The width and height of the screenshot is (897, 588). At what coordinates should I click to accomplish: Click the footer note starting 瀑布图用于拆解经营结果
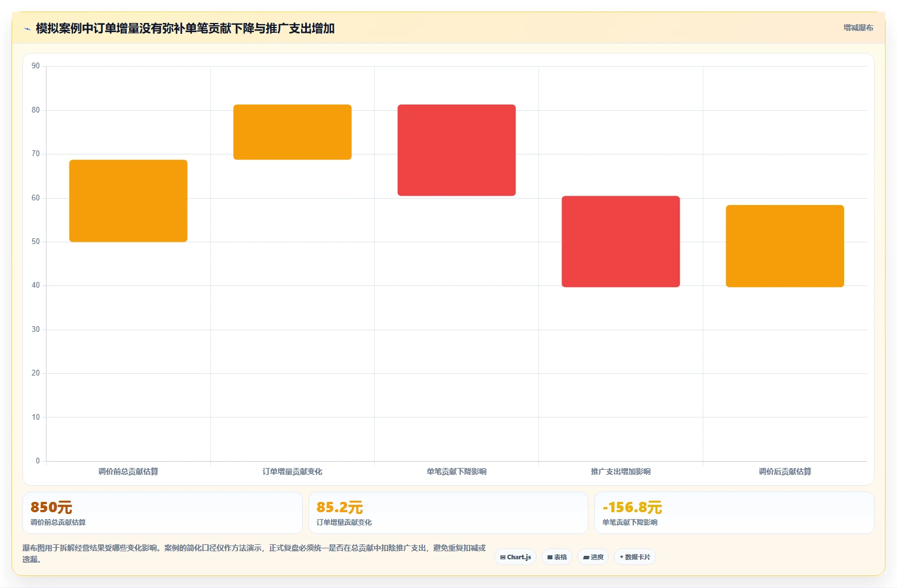254,554
